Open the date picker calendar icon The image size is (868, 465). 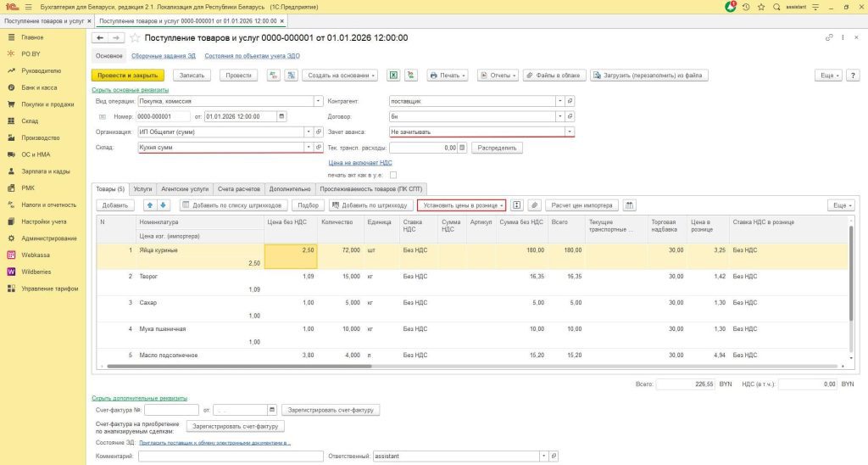[x=282, y=116]
